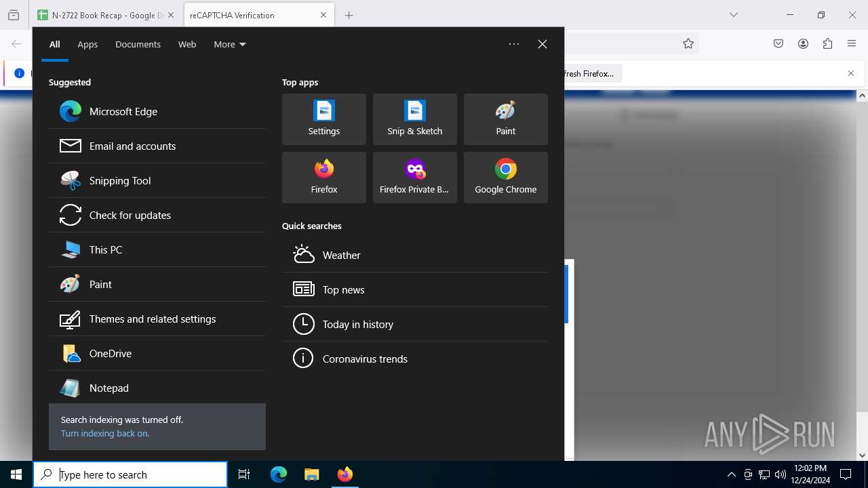Open the taskbar clock and date
The width and height of the screenshot is (868, 488).
tap(810, 474)
